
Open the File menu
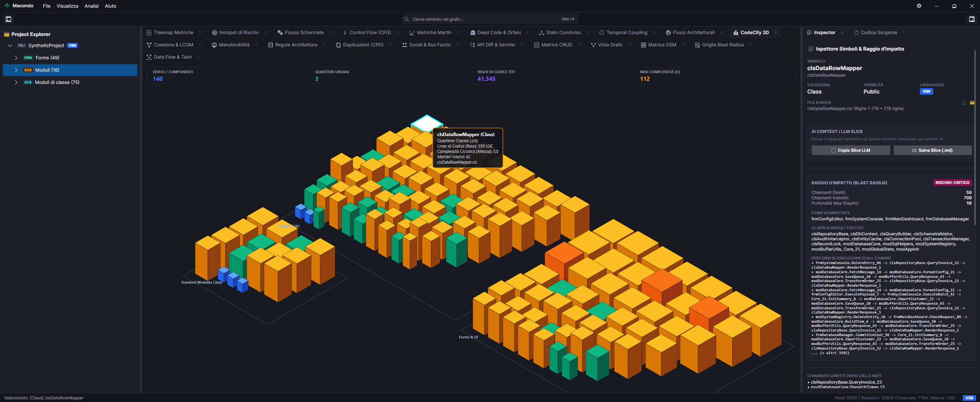click(47, 6)
